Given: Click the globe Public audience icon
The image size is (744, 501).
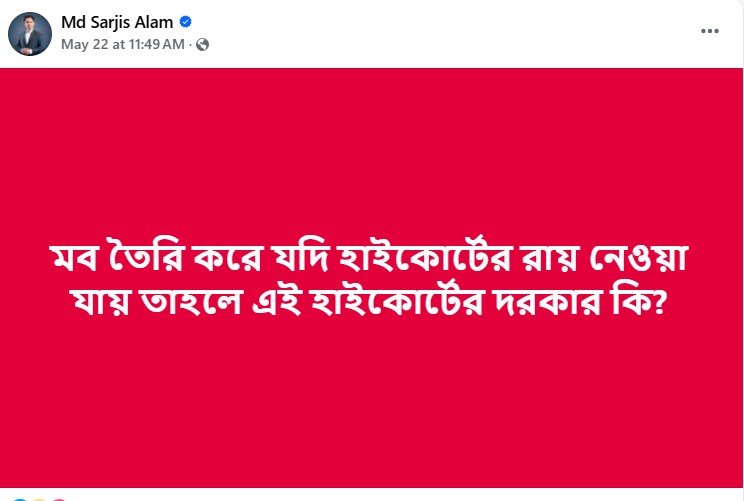Looking at the screenshot, I should coord(203,45).
